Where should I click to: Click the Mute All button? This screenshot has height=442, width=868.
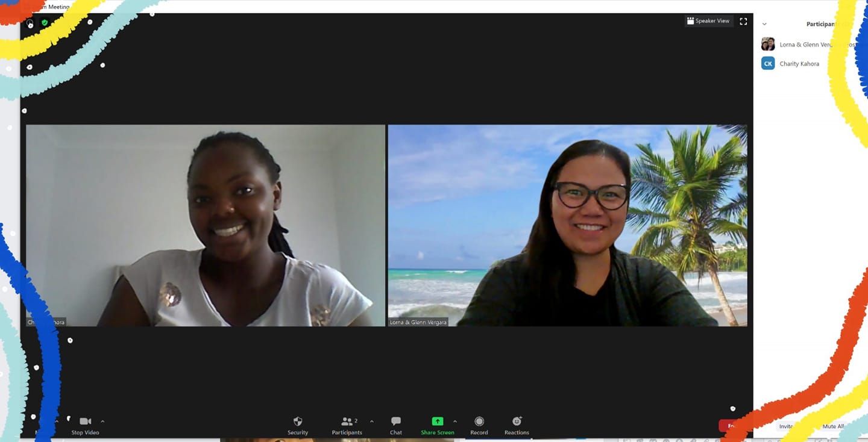832,426
